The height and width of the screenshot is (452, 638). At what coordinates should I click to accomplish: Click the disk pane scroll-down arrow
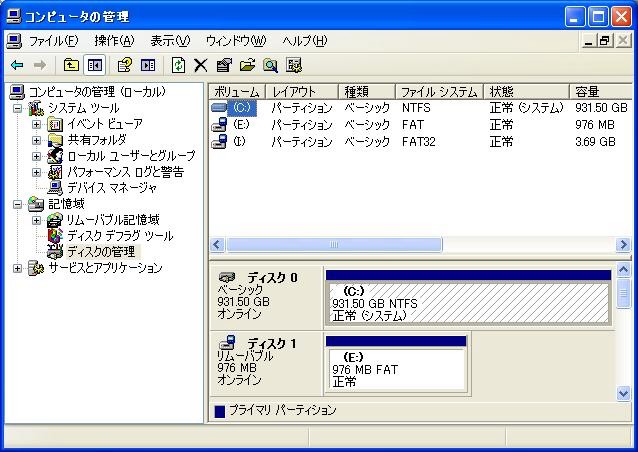[623, 393]
